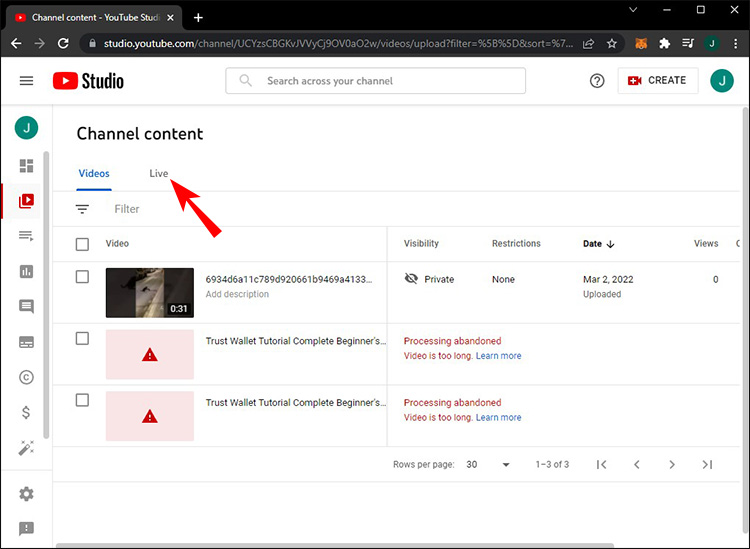Screen dimensions: 750x549
Task: Open the Playlists sidebar icon
Action: (26, 236)
